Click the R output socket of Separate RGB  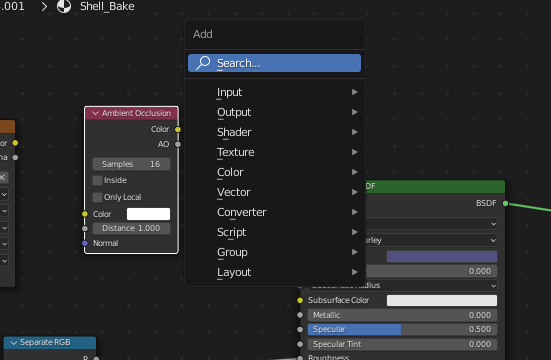pos(96,358)
